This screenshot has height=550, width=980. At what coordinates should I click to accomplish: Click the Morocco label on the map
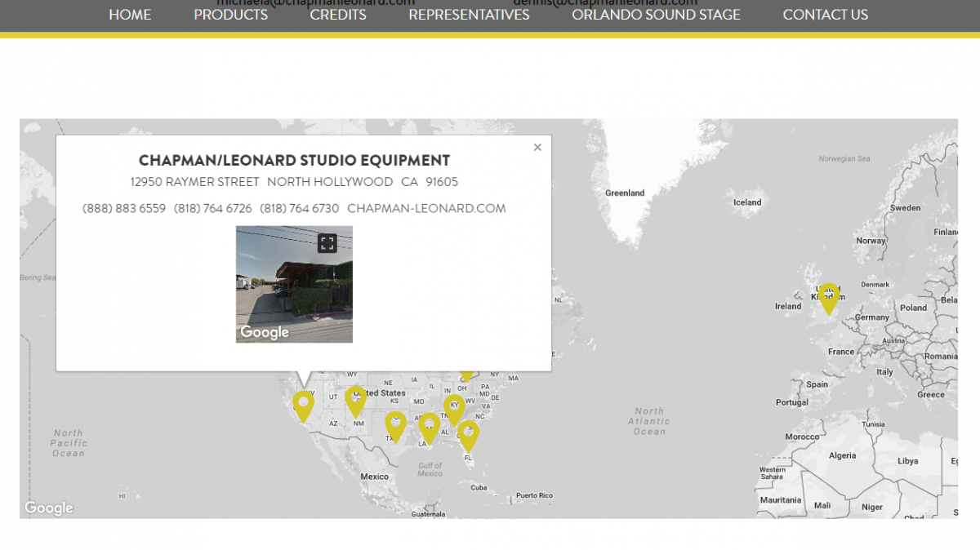(802, 437)
